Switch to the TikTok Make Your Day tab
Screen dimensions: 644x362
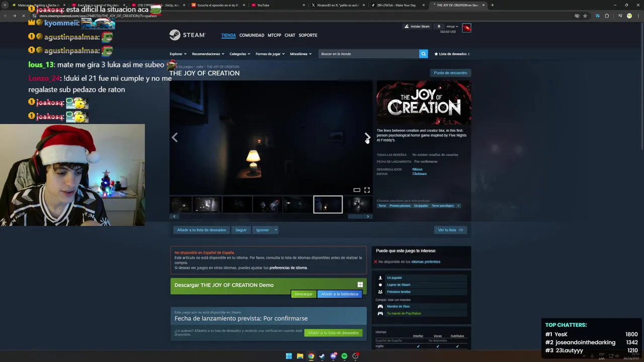pos(397,5)
